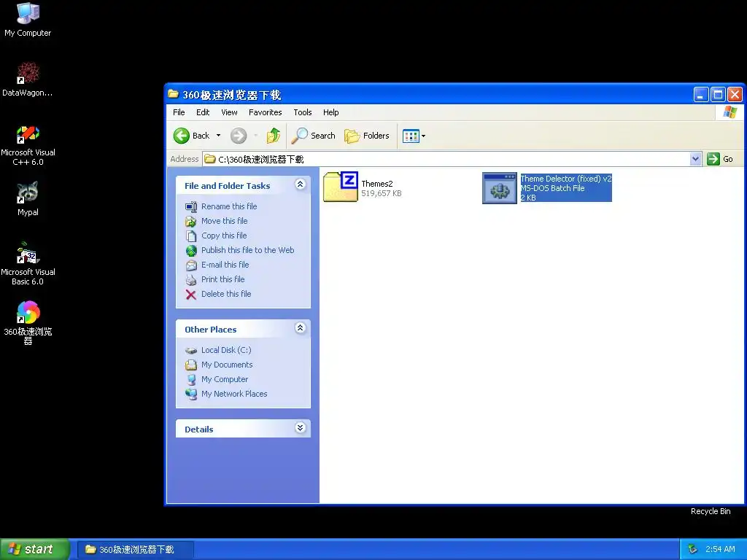Click the Themes2 file name
747x560 pixels.
tap(377, 184)
